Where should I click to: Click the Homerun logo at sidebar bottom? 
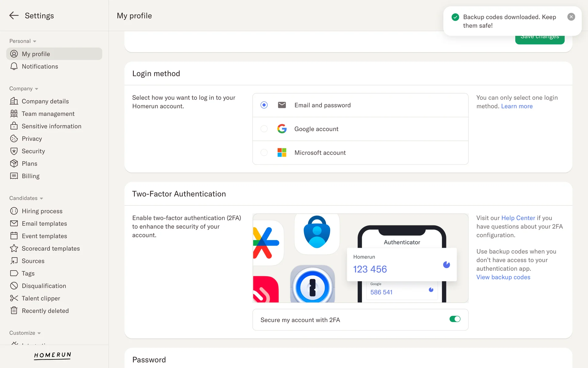coord(52,355)
